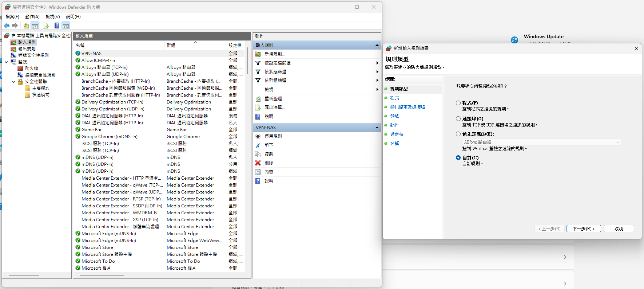The image size is (644, 289).
Task: Open the 動作(A) menu
Action: coord(32,17)
